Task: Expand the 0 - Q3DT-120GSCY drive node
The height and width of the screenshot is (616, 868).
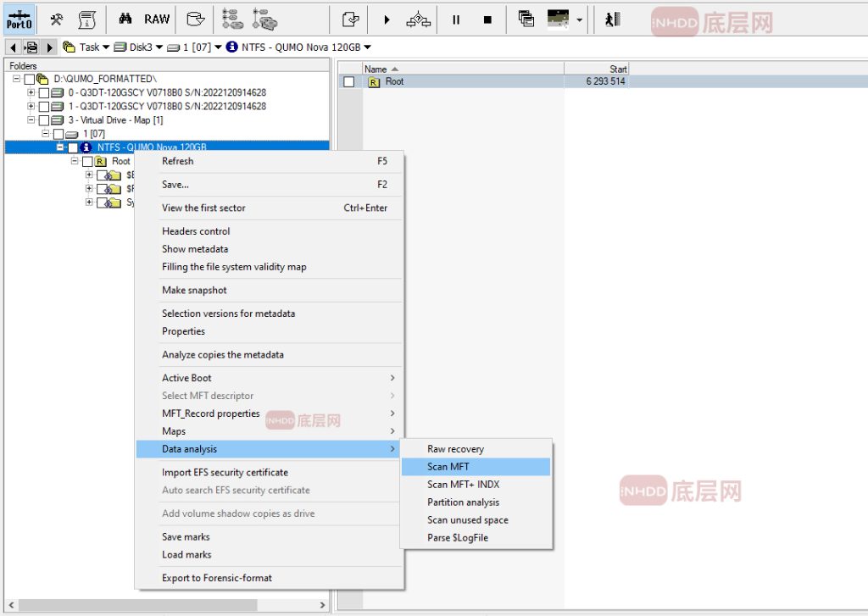Action: click(31, 92)
